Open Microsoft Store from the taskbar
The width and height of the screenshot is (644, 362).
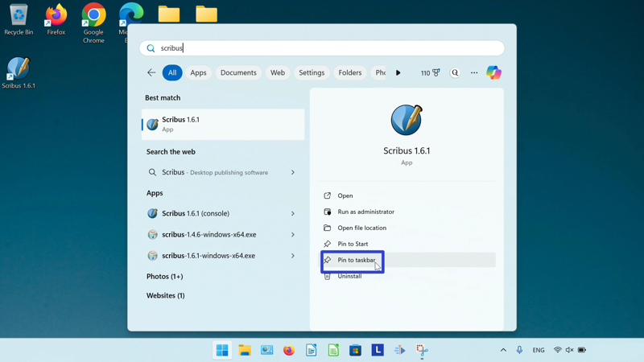(x=355, y=350)
